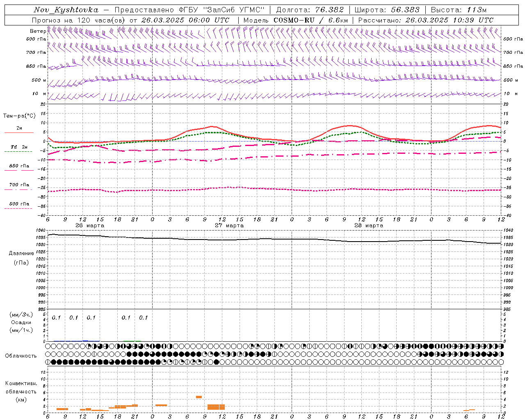Click the 500 м wind level label on left

39,80
